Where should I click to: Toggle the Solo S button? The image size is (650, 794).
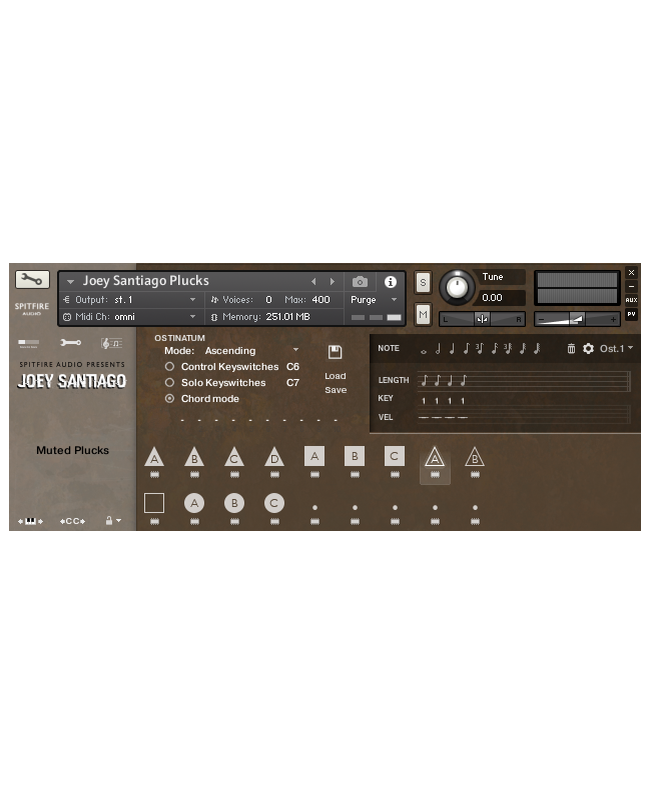click(423, 283)
